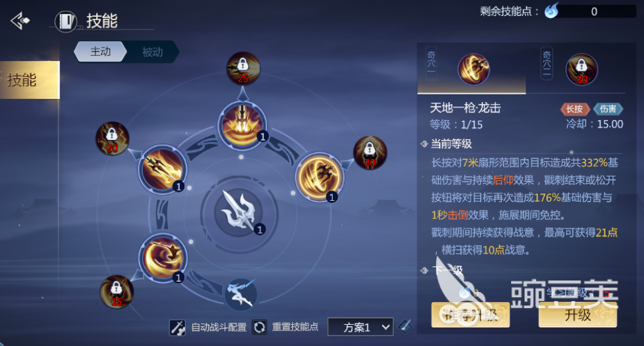
Task: Click the locked level 25 skill icon
Action: click(x=243, y=68)
